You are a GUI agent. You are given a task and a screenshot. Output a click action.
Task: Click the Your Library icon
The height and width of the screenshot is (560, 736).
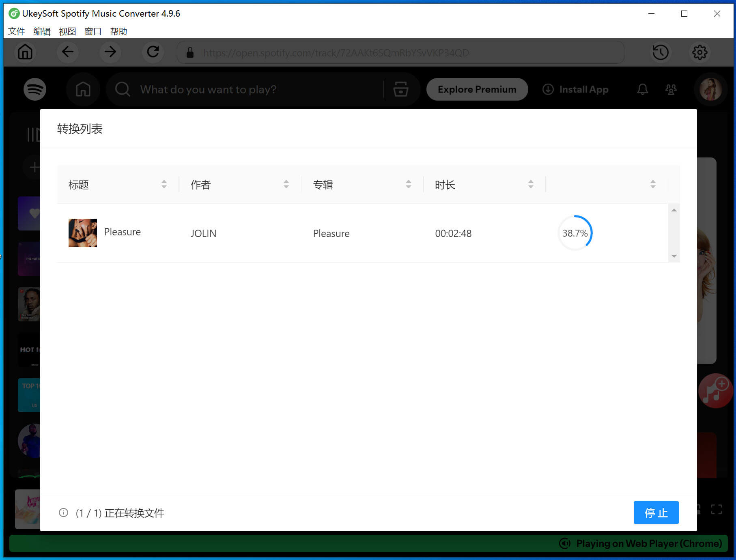pos(33,134)
